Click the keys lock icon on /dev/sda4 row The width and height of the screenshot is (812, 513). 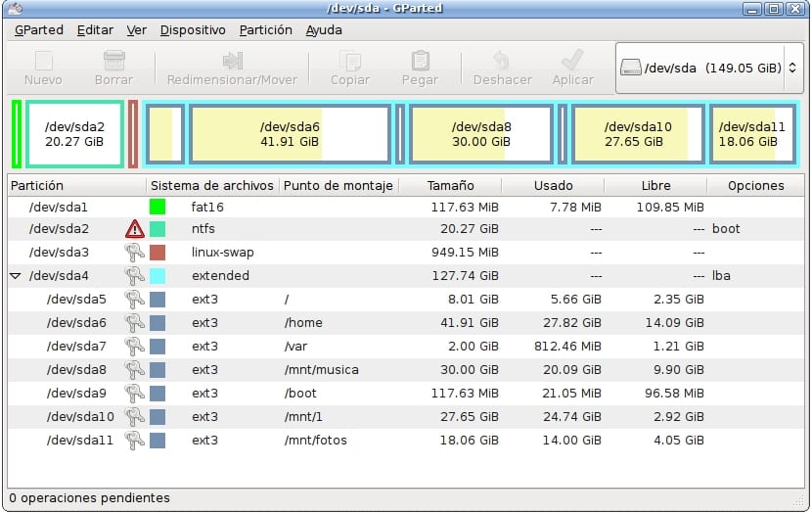(134, 276)
